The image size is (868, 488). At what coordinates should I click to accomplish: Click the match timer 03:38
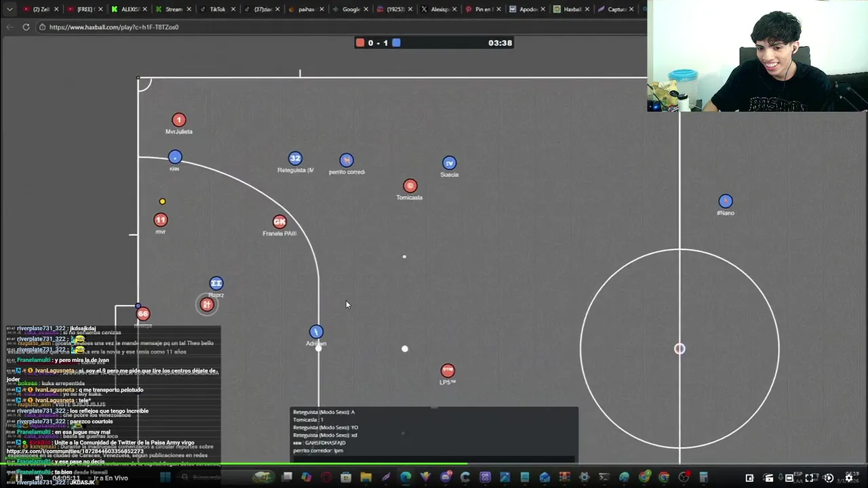click(500, 43)
